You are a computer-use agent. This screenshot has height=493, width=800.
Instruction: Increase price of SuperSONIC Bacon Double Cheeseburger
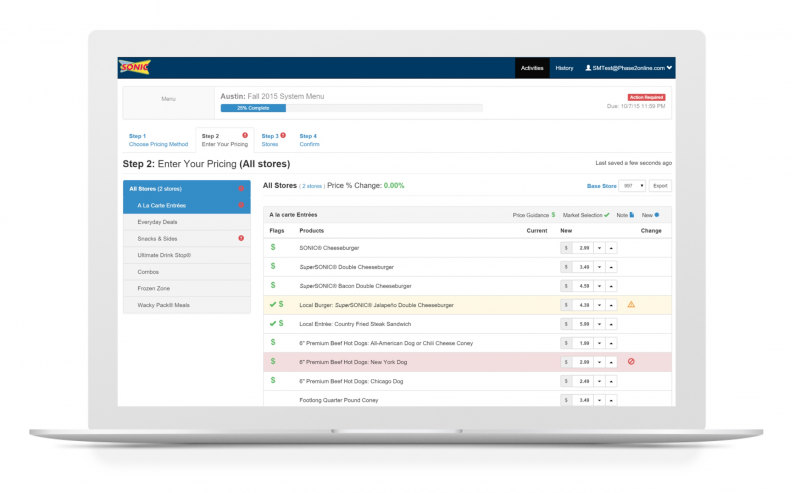pyautogui.click(x=611, y=286)
